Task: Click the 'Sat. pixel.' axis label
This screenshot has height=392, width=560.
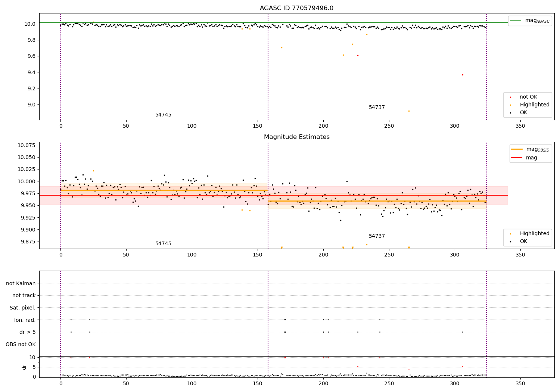Action: coord(23,308)
